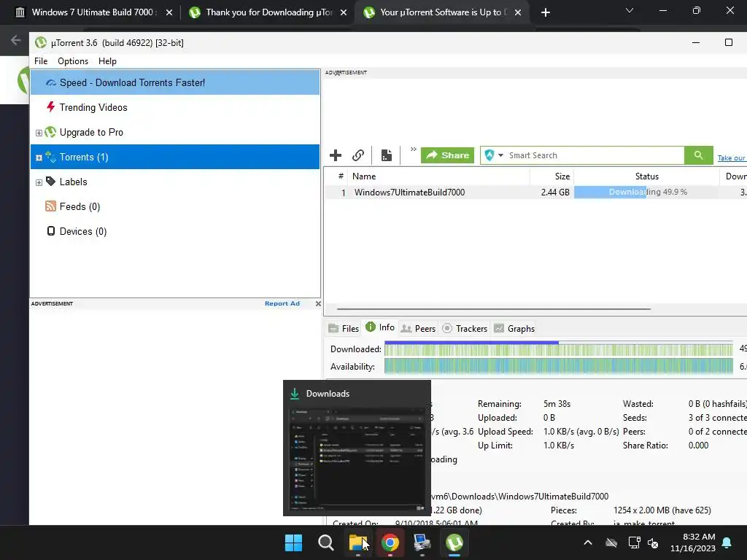747x560 pixels.
Task: Open the taskbar clock showing 8:32 AM
Action: pos(693,542)
